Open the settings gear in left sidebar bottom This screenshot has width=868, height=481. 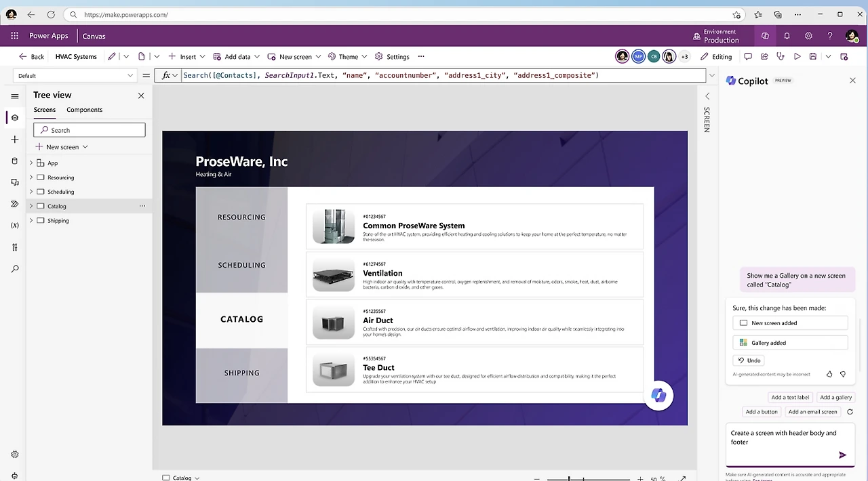coord(15,455)
